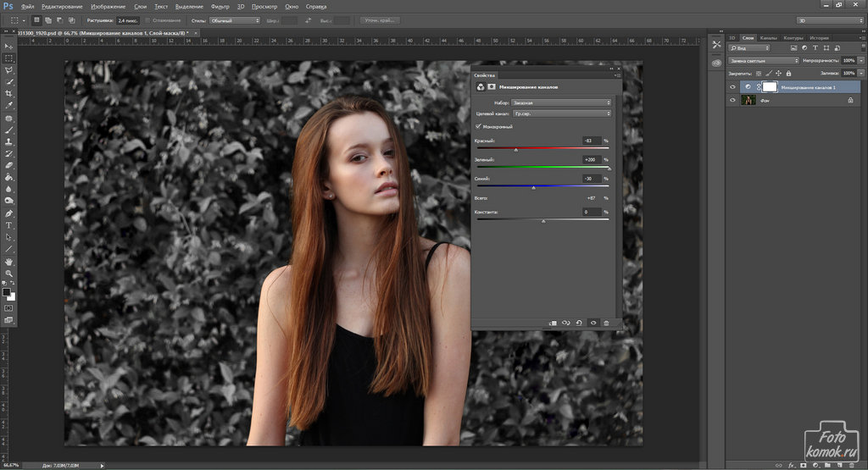Select the Свойства panel tab

(x=484, y=75)
